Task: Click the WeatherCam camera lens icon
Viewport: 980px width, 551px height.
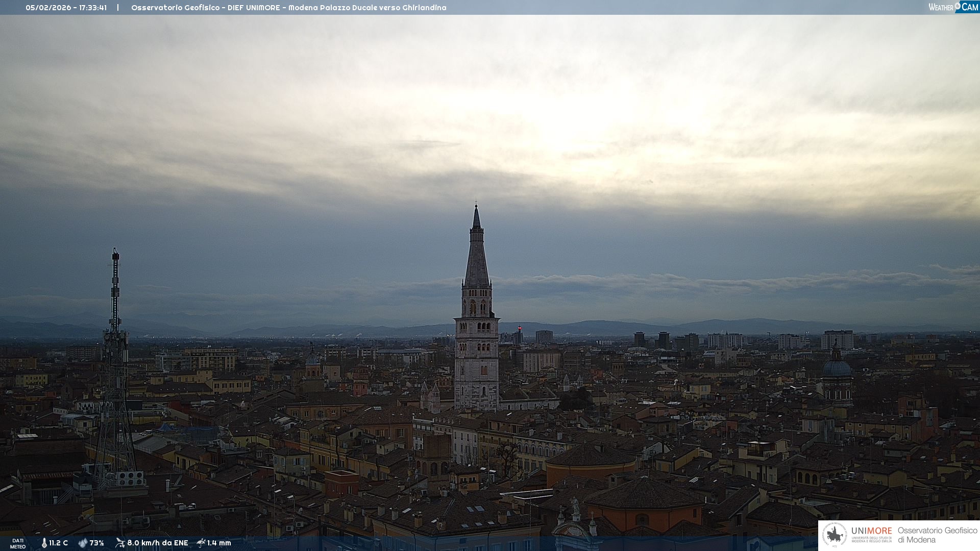Action: (958, 6)
